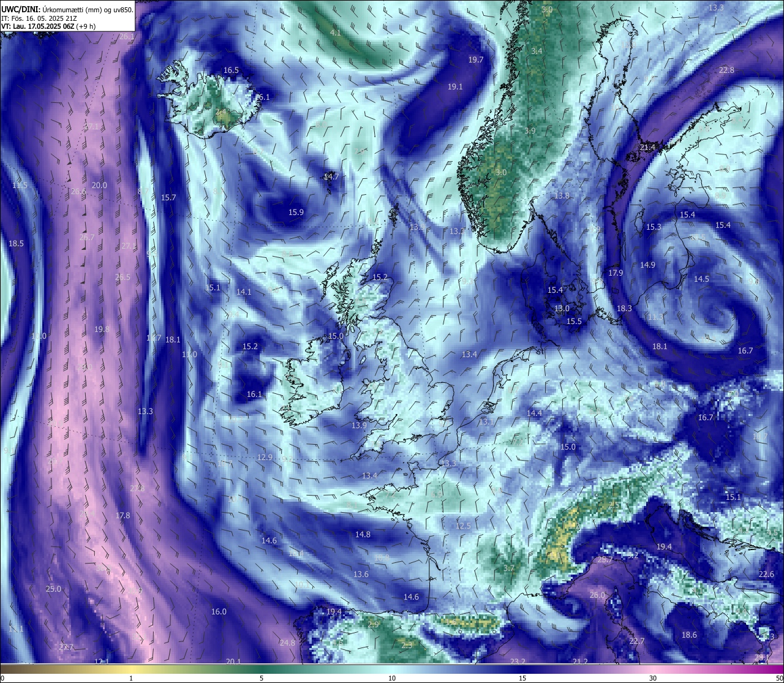Click the 14.5 value label
784x683 pixels.
point(701,279)
